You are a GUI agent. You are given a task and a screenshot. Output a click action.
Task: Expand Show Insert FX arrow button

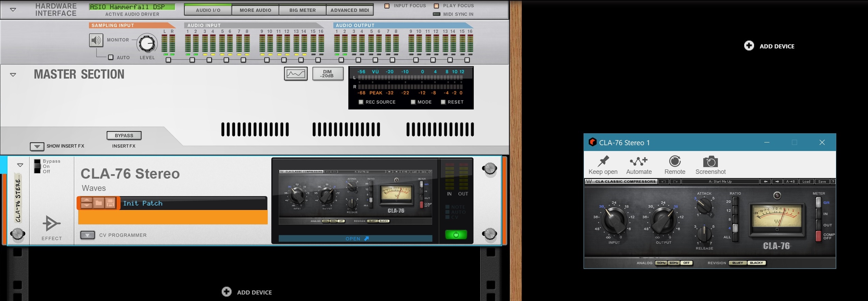coord(37,146)
